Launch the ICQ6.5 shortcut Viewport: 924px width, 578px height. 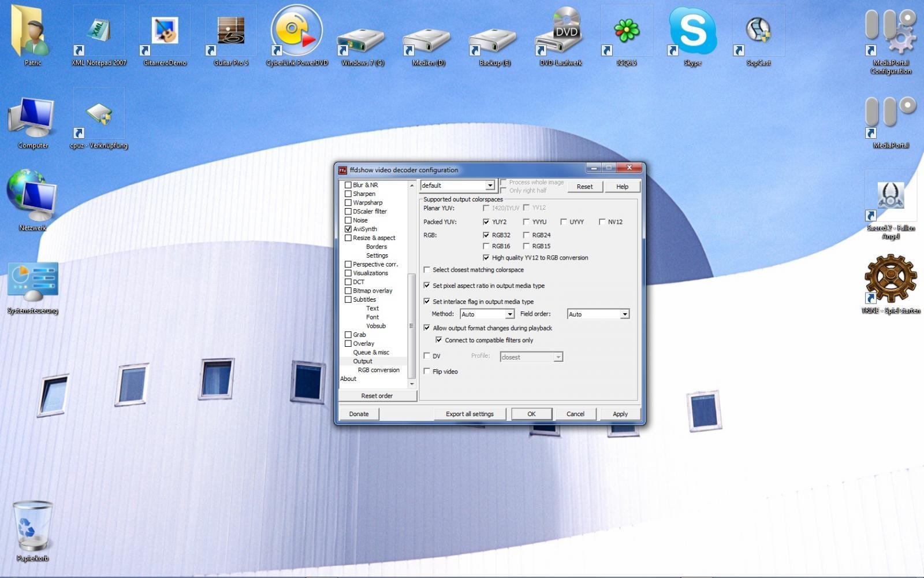tap(627, 35)
